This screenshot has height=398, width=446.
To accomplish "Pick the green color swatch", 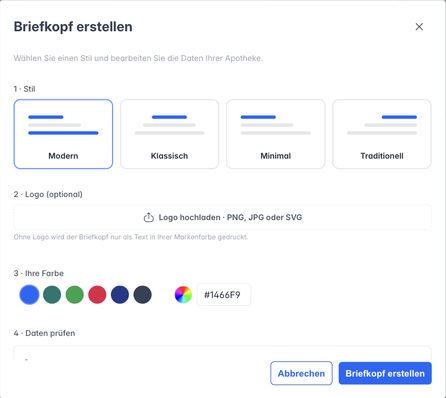I will pyautogui.click(x=75, y=295).
